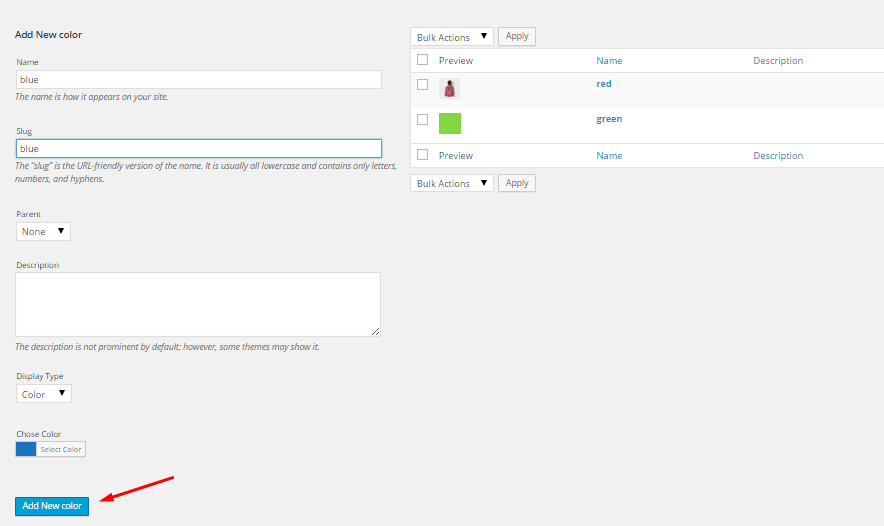This screenshot has width=884, height=526.
Task: Click the green color preview swatch
Action: (x=450, y=123)
